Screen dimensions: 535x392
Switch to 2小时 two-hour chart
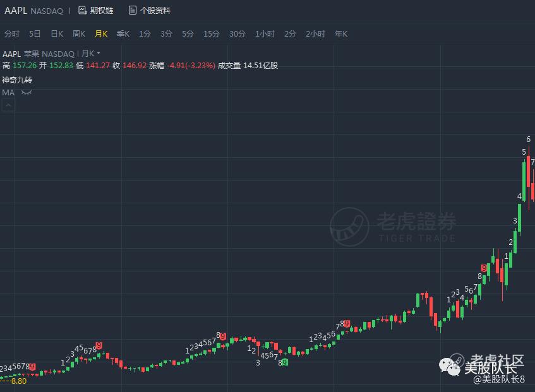tap(315, 33)
